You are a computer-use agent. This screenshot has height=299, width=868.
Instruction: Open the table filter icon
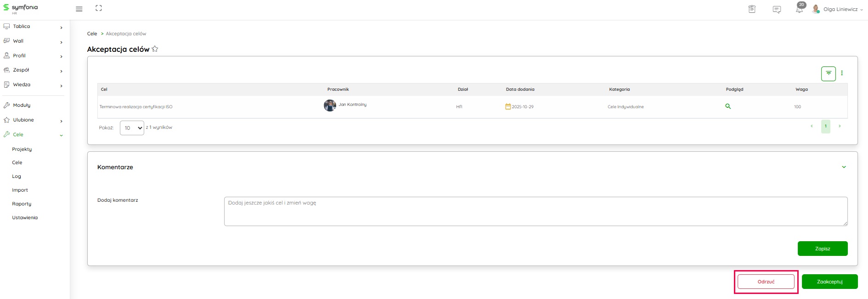coord(828,73)
